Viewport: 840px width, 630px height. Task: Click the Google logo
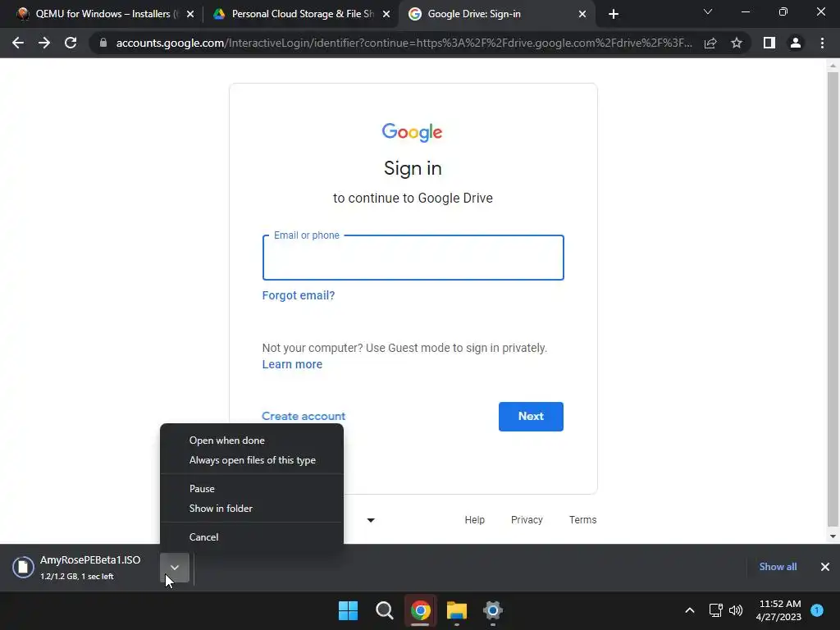tap(412, 132)
